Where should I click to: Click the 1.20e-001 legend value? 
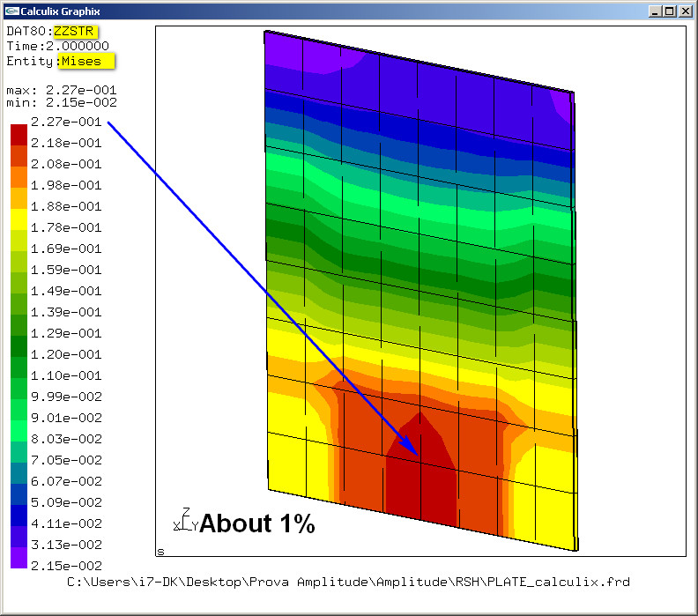click(x=66, y=354)
